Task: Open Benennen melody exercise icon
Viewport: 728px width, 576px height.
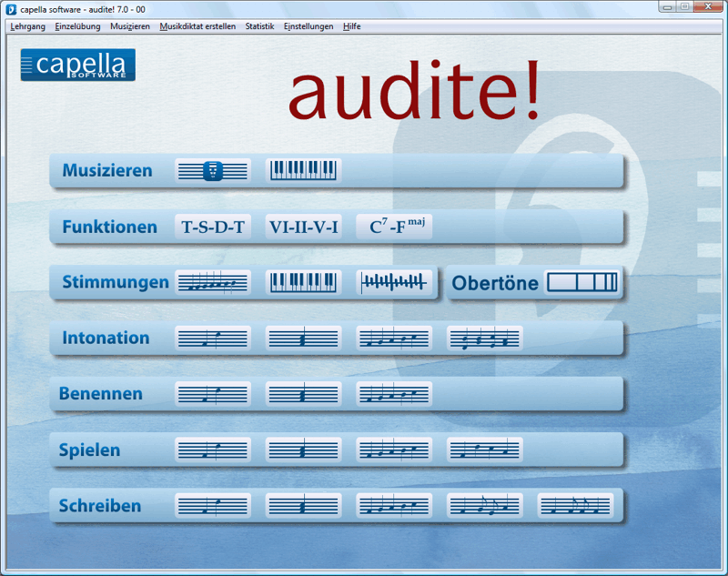Action: [x=394, y=394]
